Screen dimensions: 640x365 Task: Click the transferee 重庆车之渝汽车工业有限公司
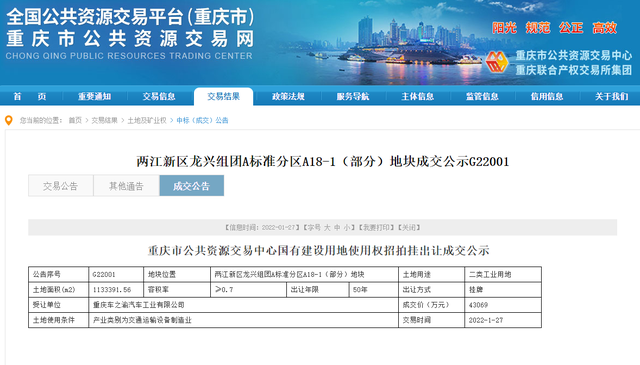138,305
